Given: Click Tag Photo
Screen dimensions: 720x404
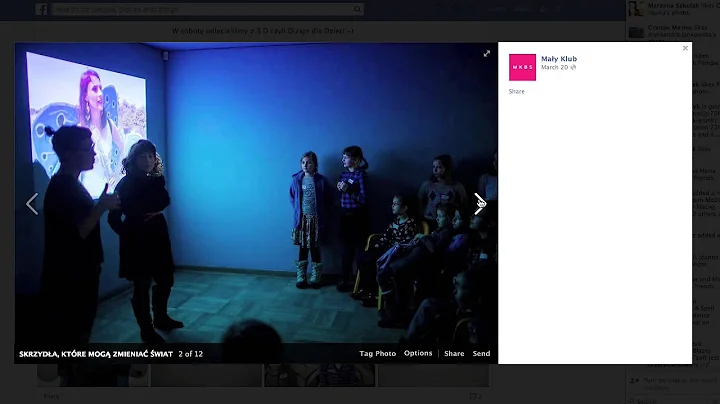Looking at the screenshot, I should click(377, 354).
